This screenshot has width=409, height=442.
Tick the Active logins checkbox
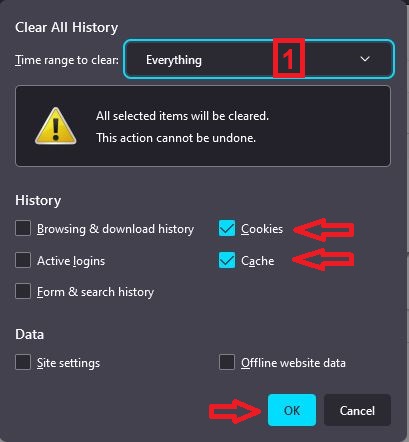coord(23,260)
